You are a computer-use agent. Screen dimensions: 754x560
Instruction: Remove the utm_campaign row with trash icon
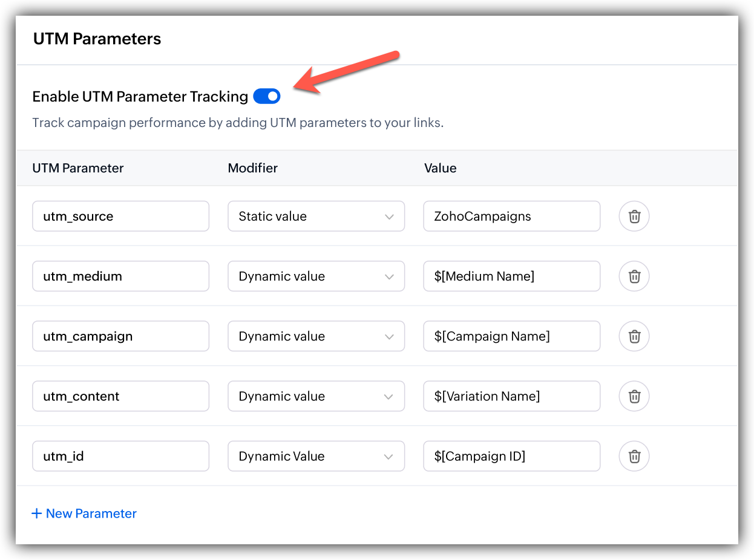(x=634, y=336)
